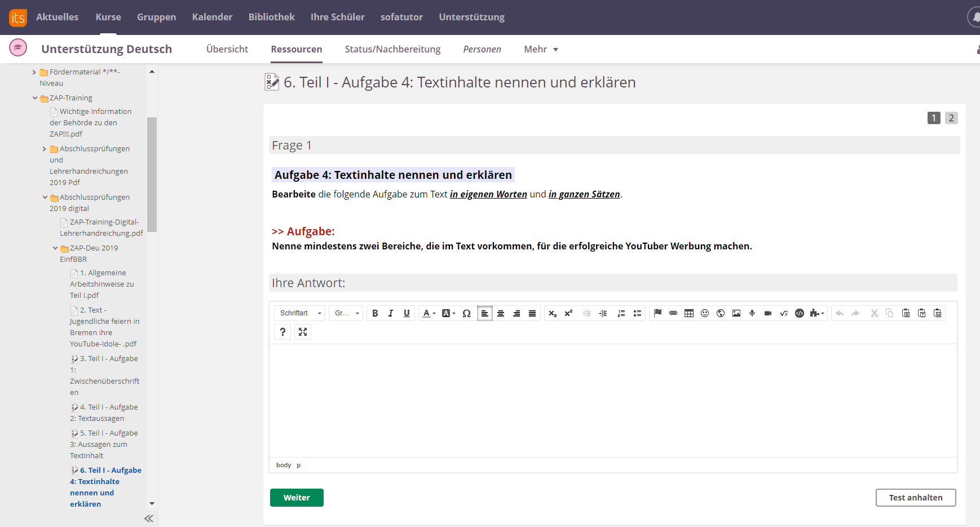The image size is (980, 527).
Task: Decrease indent in the editor
Action: point(587,313)
